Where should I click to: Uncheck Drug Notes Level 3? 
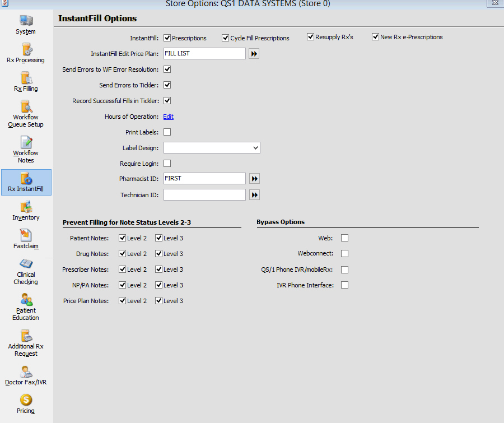click(x=159, y=253)
